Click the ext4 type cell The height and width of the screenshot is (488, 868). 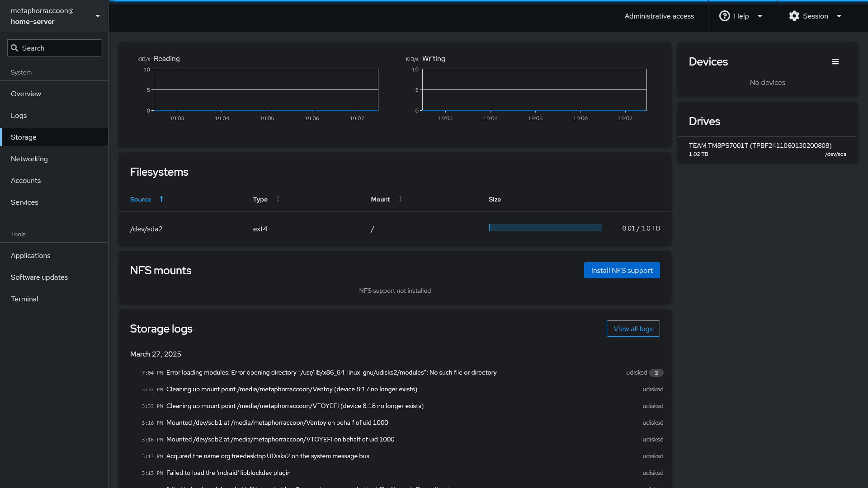[260, 229]
